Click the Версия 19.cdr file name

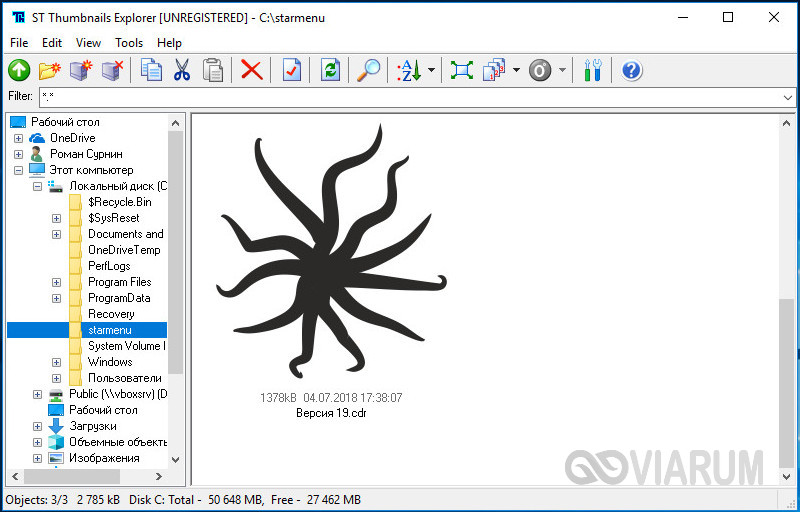[x=331, y=413]
